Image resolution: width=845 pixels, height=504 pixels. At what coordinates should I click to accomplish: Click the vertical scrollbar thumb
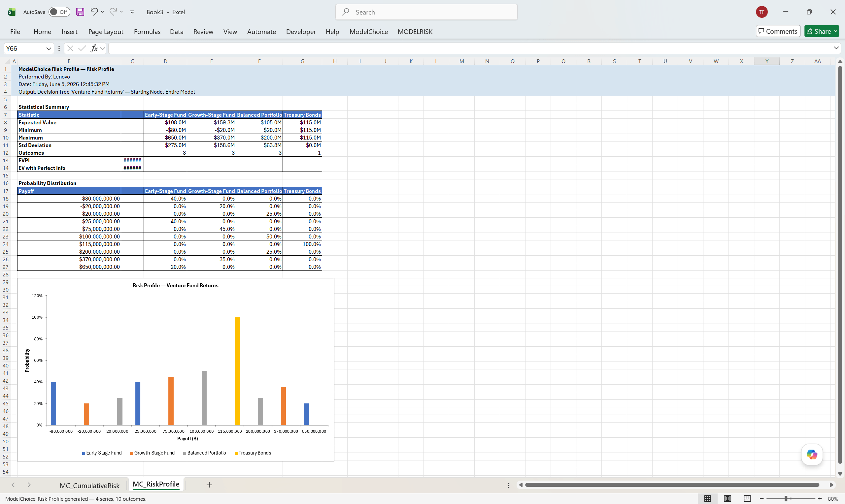point(840,265)
